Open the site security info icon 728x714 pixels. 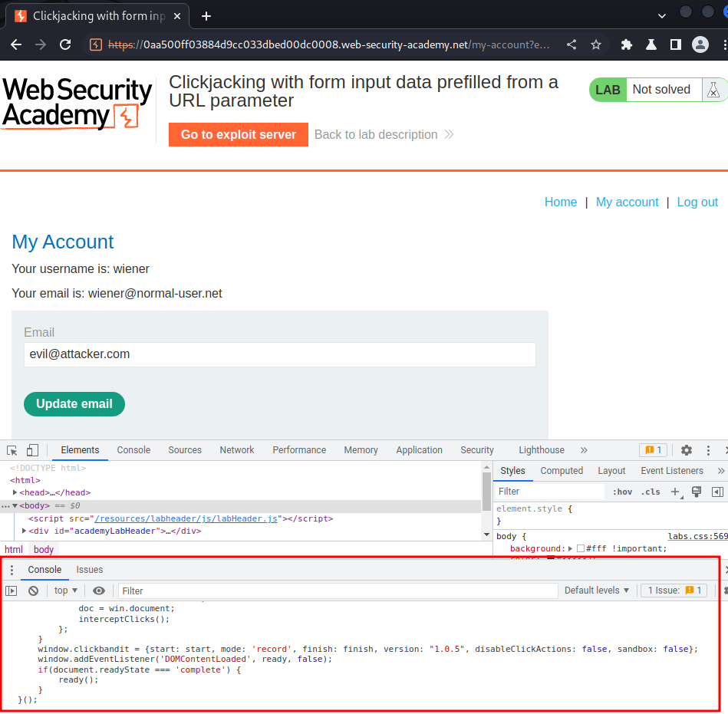pyautogui.click(x=96, y=44)
